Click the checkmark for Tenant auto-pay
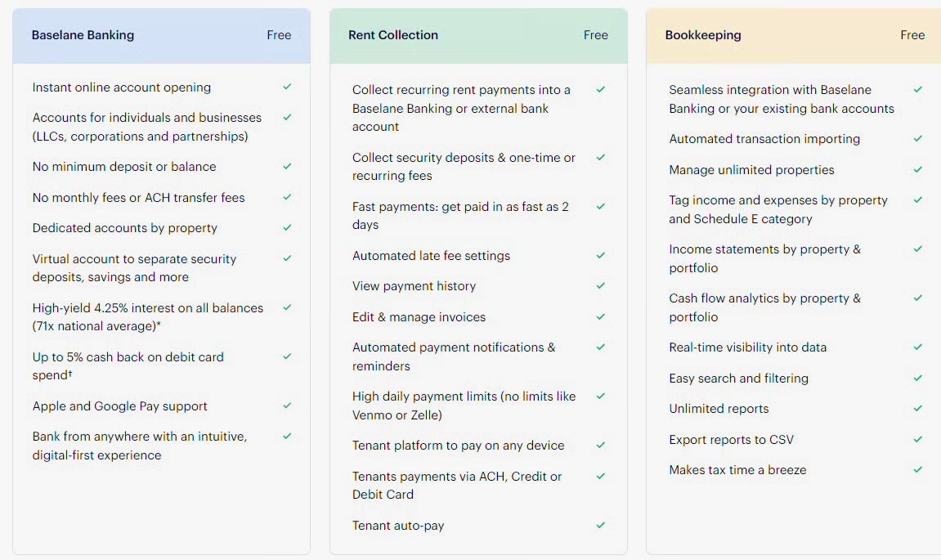This screenshot has height=560, width=941. point(601,525)
